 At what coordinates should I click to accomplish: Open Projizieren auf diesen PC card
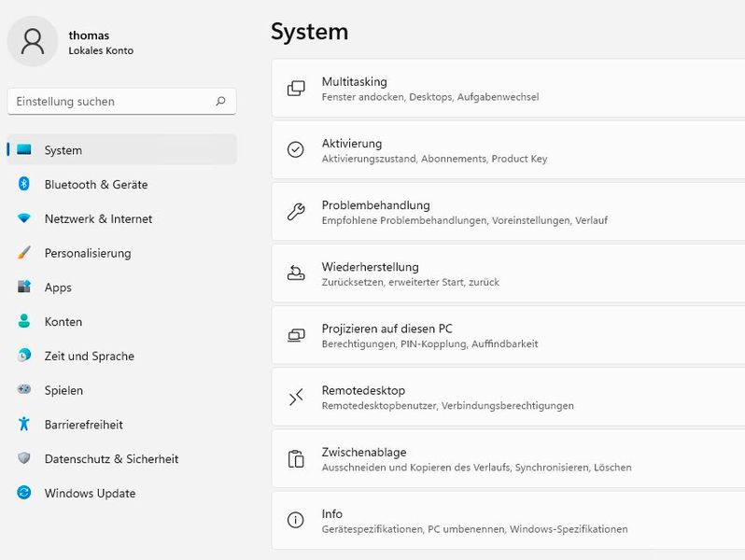[x=509, y=335]
